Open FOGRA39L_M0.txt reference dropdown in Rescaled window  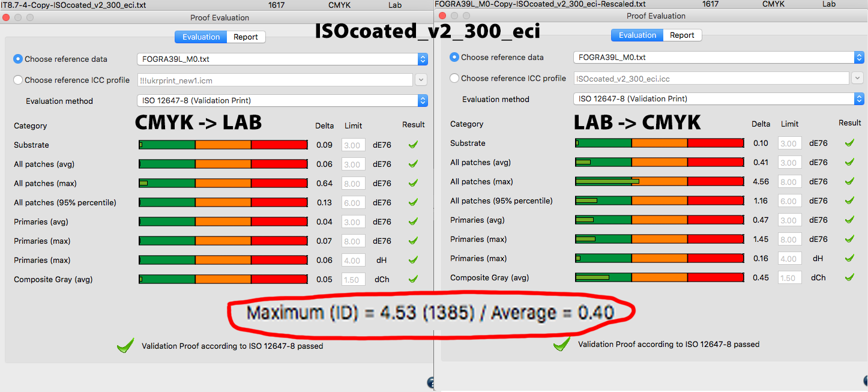(x=719, y=57)
